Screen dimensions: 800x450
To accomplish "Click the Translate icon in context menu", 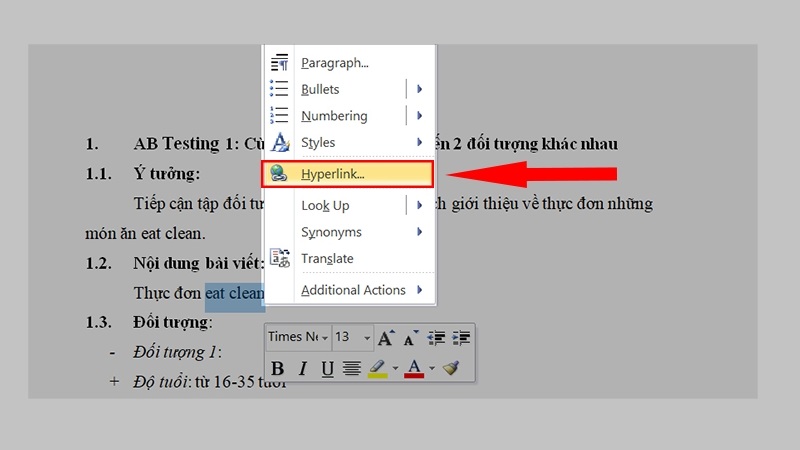I will point(280,258).
